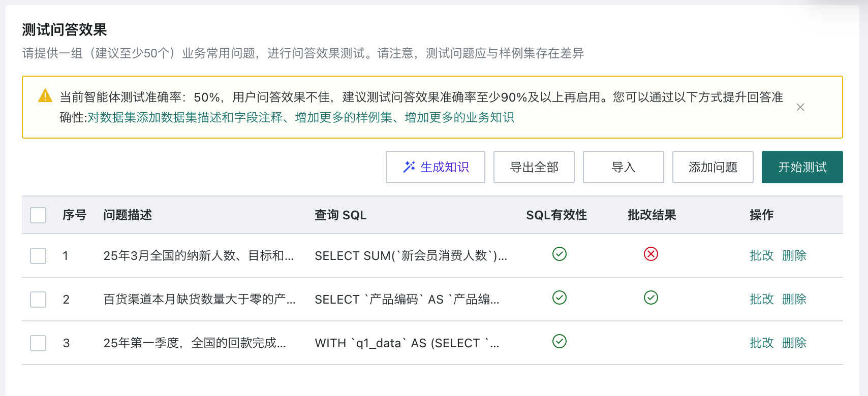868x396 pixels.
Task: Click the yellow warning triangle icon
Action: [x=45, y=95]
